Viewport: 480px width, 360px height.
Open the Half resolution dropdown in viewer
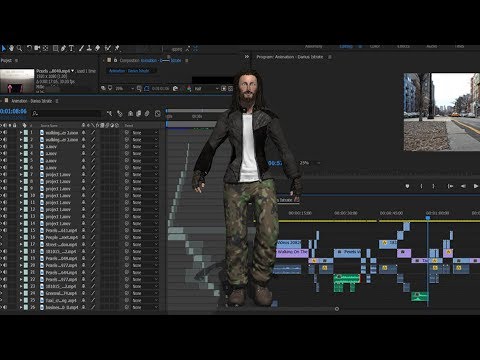206,89
